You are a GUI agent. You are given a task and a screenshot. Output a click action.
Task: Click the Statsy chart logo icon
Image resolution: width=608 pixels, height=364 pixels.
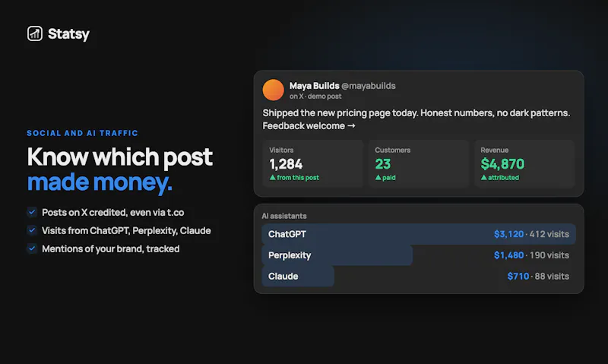tap(34, 33)
